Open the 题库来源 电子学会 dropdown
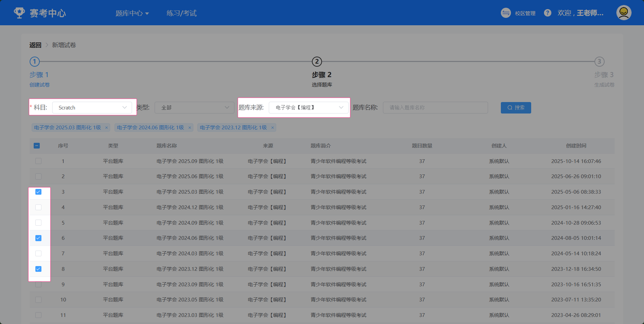Image resolution: width=644 pixels, height=324 pixels. pyautogui.click(x=308, y=108)
